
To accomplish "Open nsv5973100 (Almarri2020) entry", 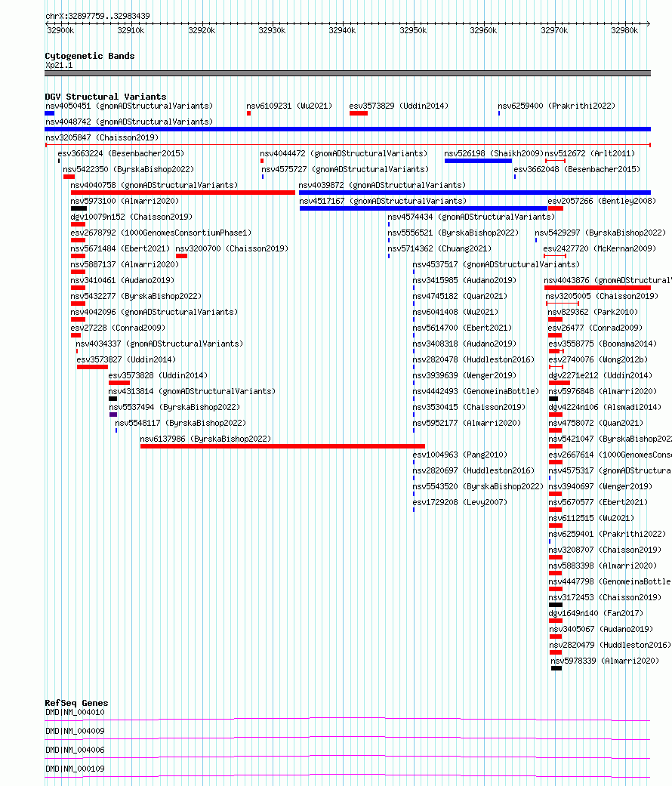I will (125, 201).
